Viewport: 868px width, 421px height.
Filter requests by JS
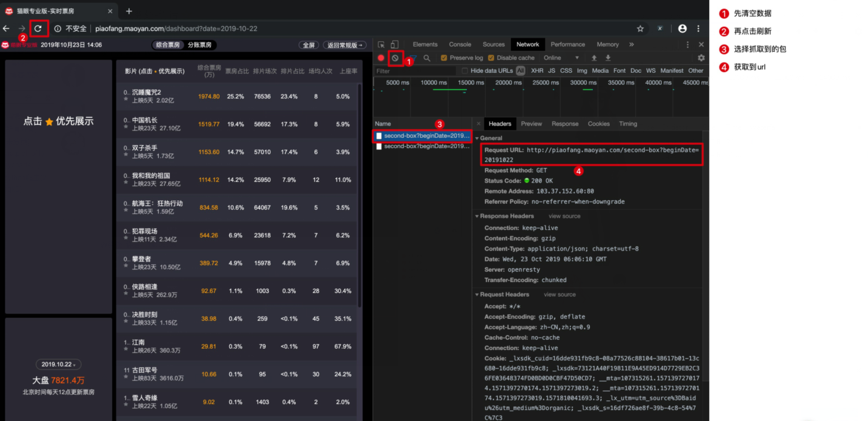pos(552,70)
